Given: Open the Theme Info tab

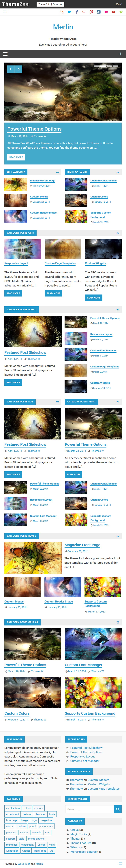Looking at the screenshot, I should click(x=44, y=4).
